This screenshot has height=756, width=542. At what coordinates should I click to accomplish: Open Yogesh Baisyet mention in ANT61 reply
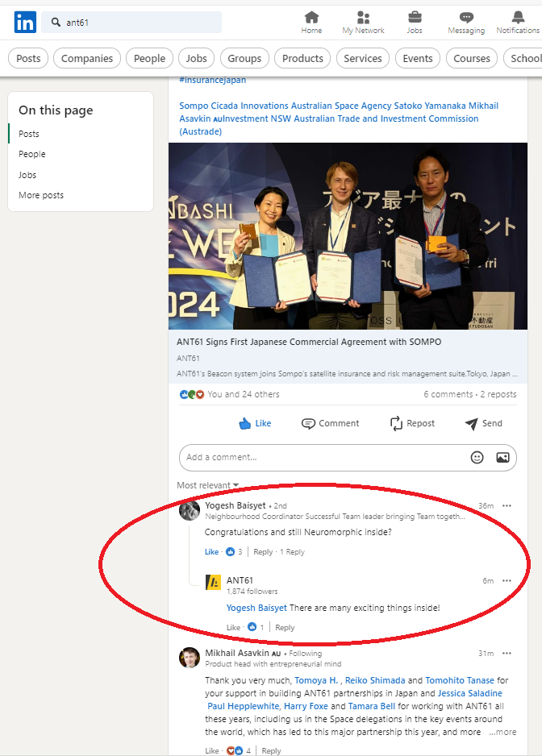pyautogui.click(x=256, y=608)
